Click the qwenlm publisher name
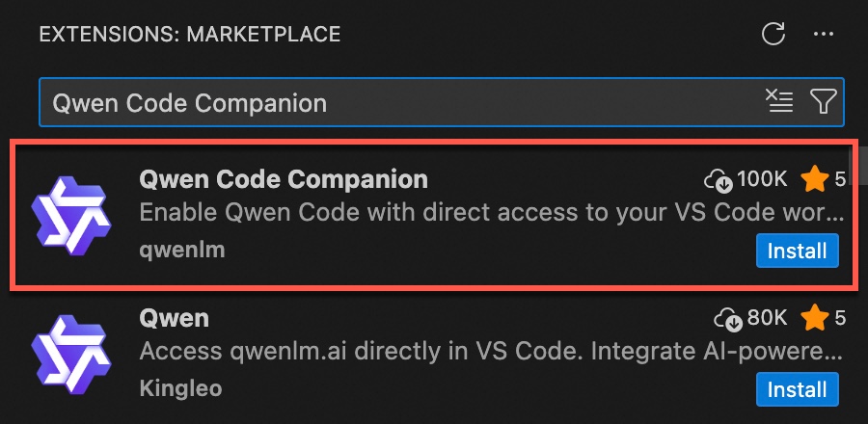This screenshot has height=424, width=868. 182,251
